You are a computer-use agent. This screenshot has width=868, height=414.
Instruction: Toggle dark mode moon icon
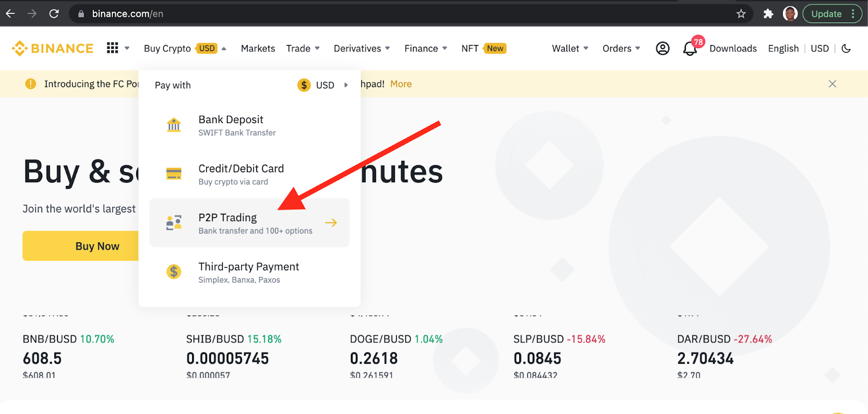point(846,48)
